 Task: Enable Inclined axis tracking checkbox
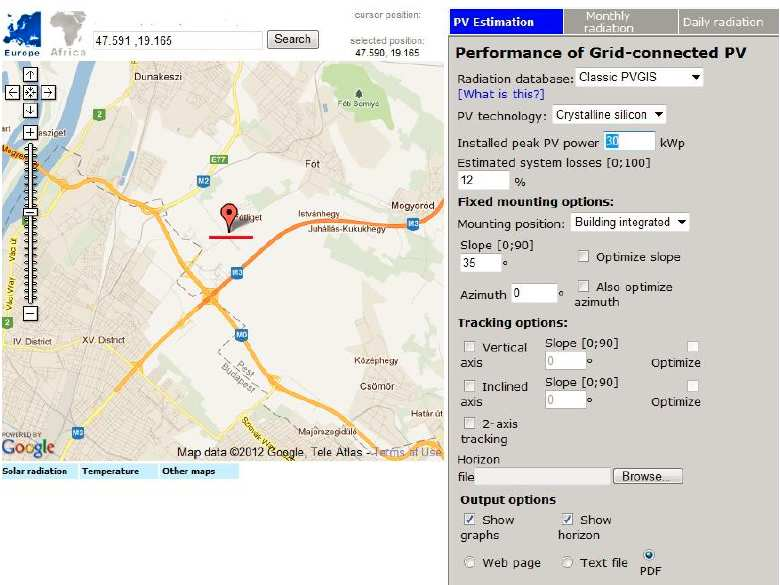click(x=469, y=386)
